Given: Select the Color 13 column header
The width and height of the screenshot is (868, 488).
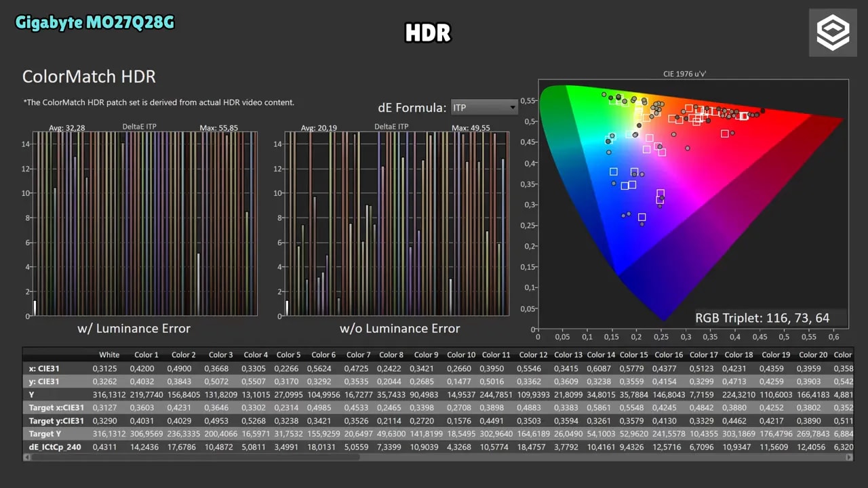Looking at the screenshot, I should point(568,354).
